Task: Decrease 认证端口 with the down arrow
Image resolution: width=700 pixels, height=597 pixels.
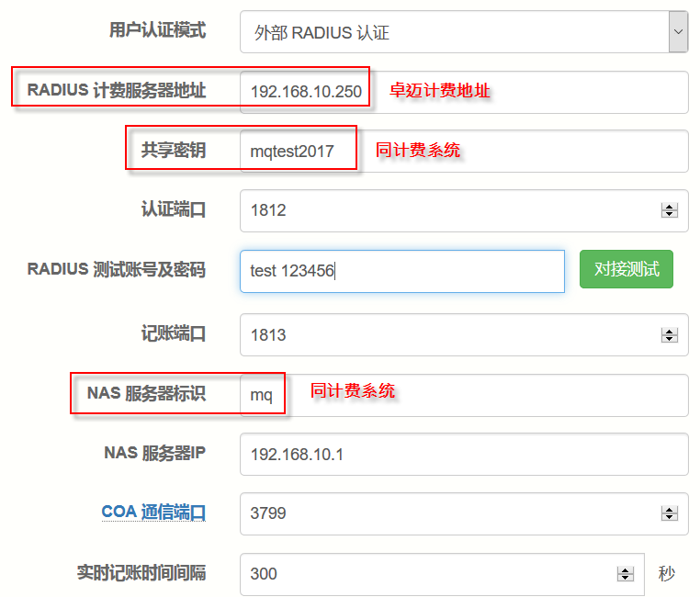Action: point(669,215)
